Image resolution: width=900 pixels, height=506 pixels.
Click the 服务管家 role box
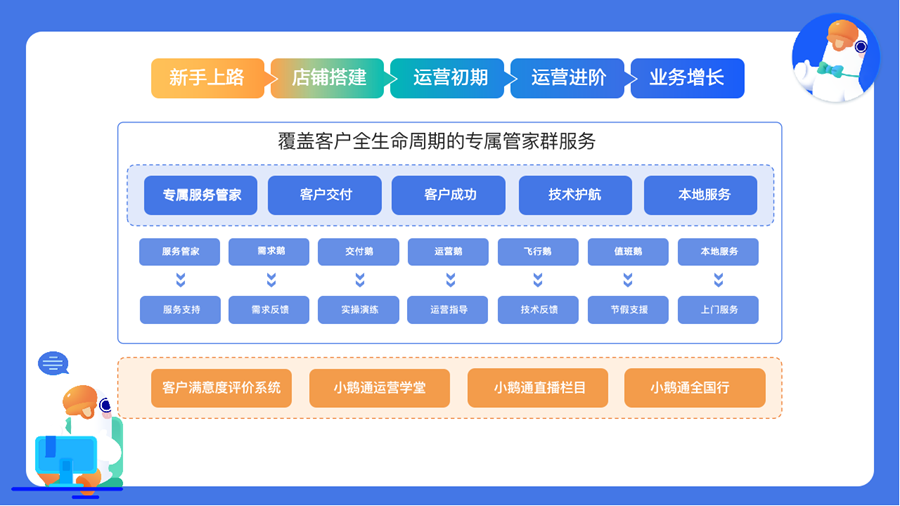pos(180,252)
